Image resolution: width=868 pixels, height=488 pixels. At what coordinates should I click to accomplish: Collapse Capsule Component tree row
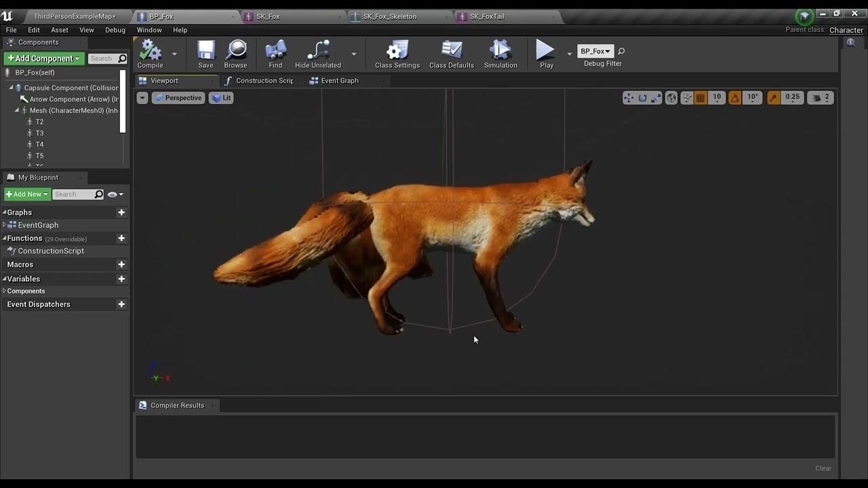pyautogui.click(x=12, y=88)
